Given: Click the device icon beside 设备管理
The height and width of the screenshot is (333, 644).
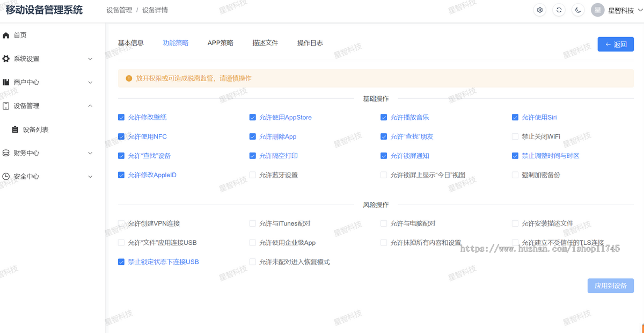Looking at the screenshot, I should click(6, 106).
